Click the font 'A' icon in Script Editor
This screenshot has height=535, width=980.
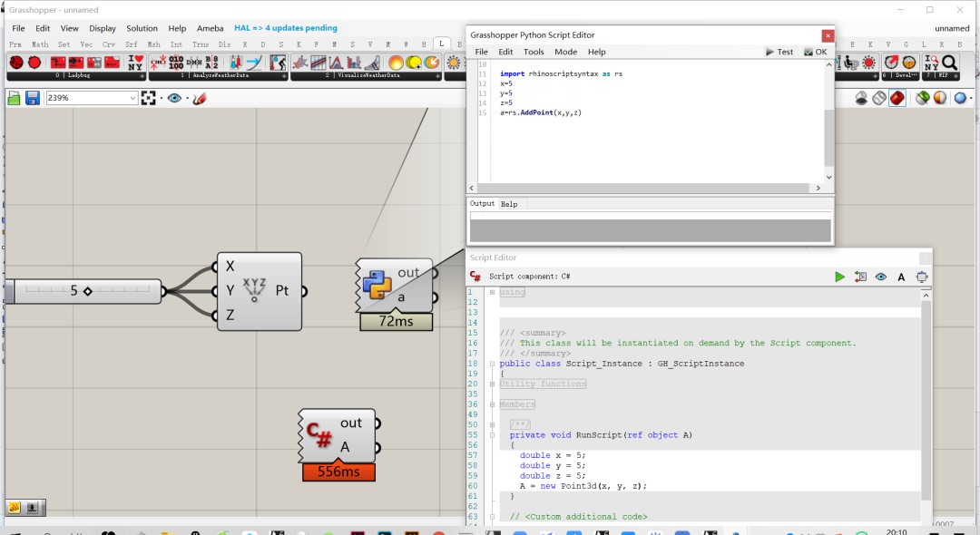(x=901, y=277)
